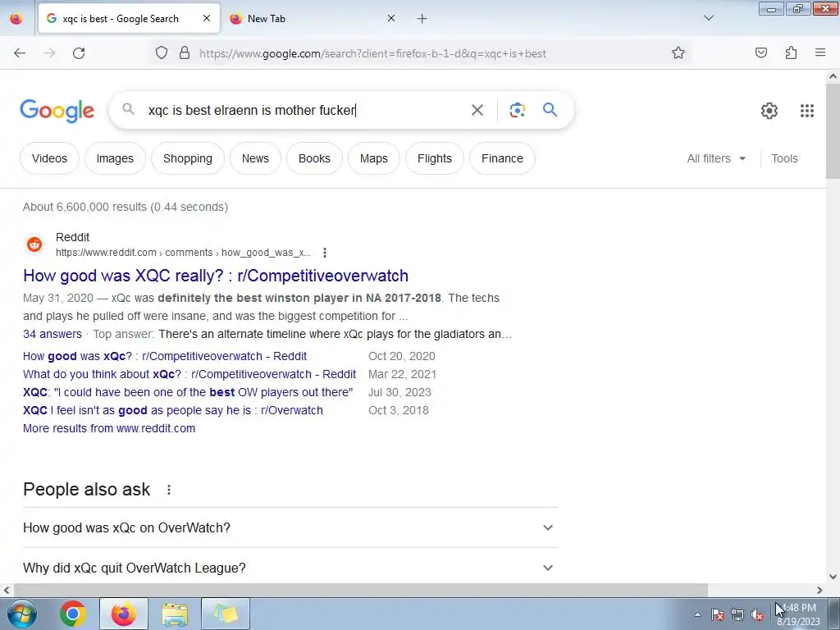840x630 pixels.
Task: Open the search Tools options
Action: point(784,158)
